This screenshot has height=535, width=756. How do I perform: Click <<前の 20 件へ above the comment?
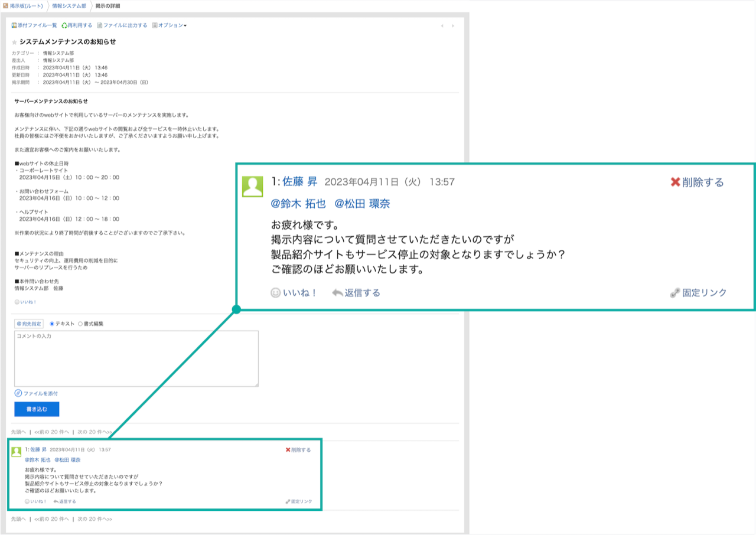click(x=51, y=432)
